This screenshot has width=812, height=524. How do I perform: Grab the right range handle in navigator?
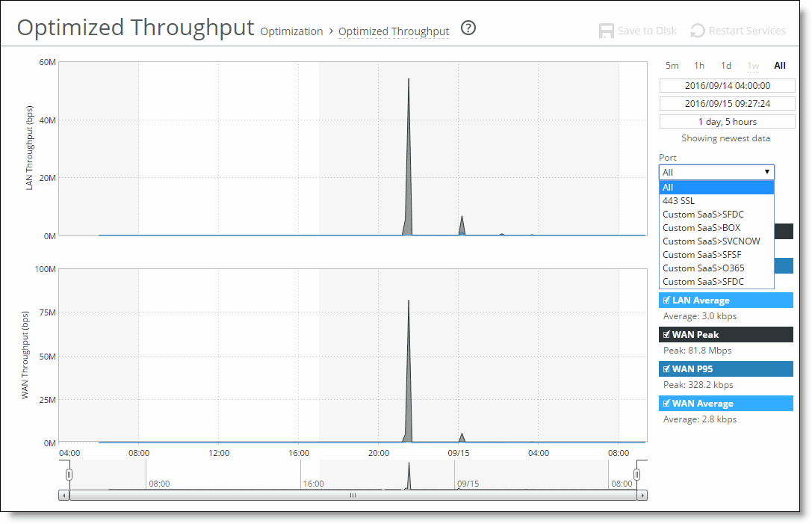pyautogui.click(x=637, y=475)
